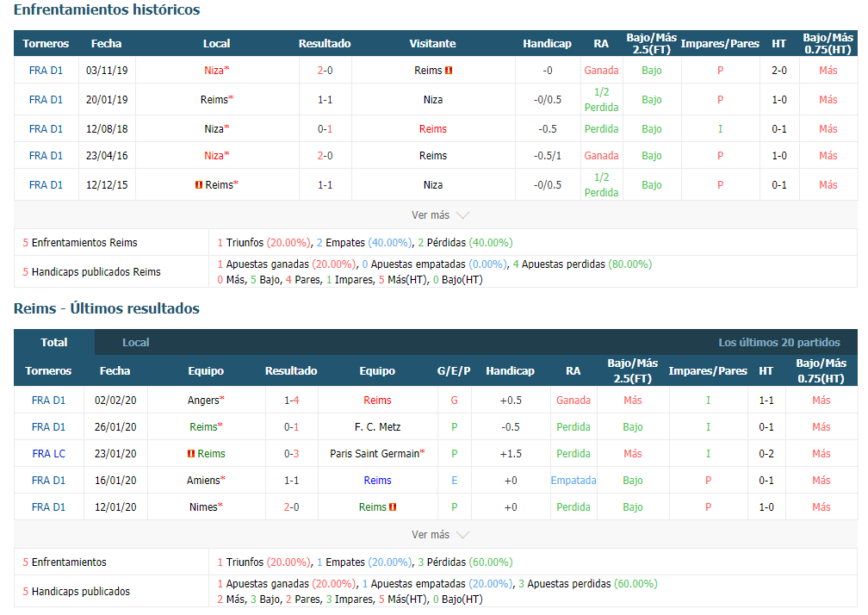Click red card icon beside Reims on 12/12/15

[199, 185]
